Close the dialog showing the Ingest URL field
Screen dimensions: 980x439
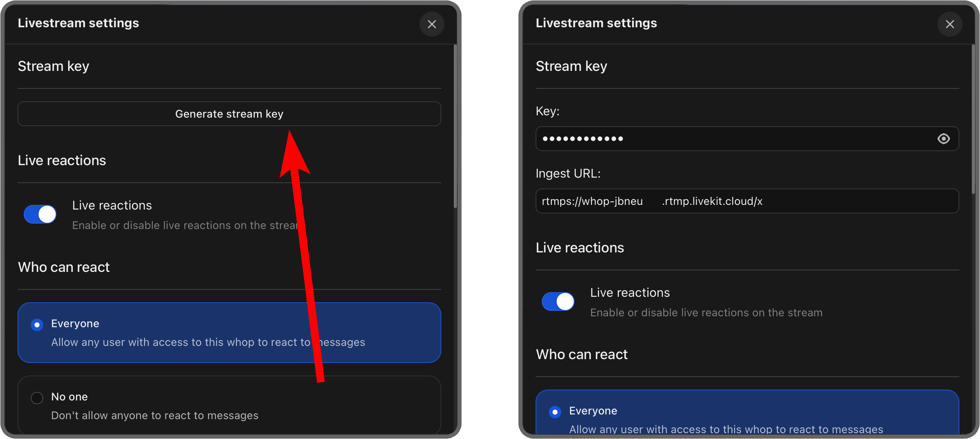(950, 24)
